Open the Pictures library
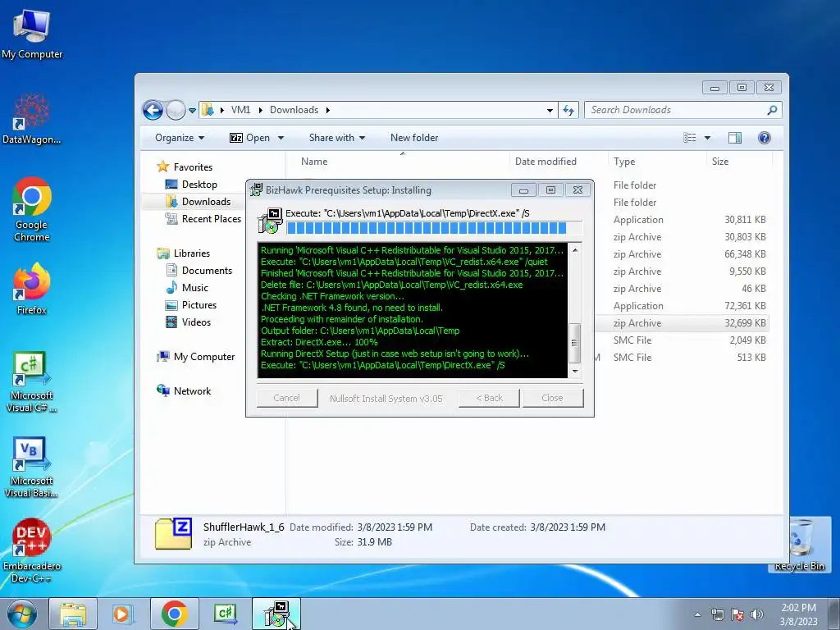Viewport: 840px width, 630px height. (x=199, y=305)
